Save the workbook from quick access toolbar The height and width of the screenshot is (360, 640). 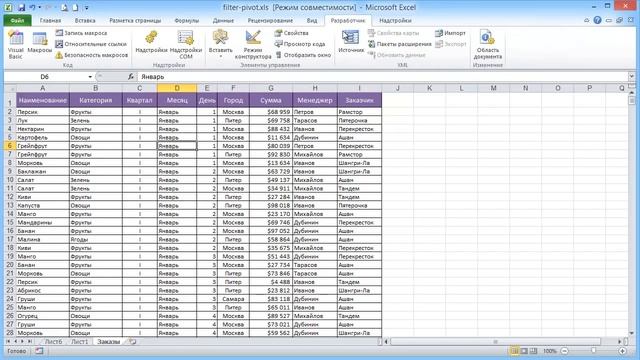point(21,7)
